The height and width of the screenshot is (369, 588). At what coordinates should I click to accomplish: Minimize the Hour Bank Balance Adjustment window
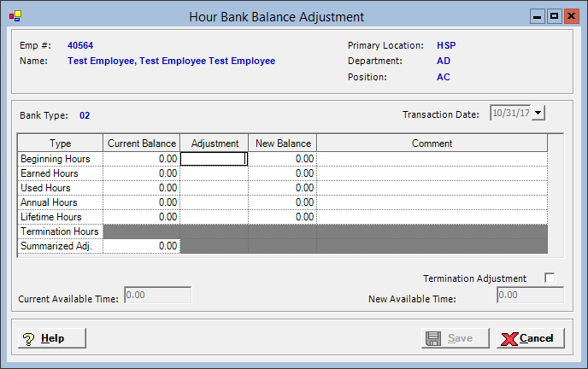pos(538,16)
